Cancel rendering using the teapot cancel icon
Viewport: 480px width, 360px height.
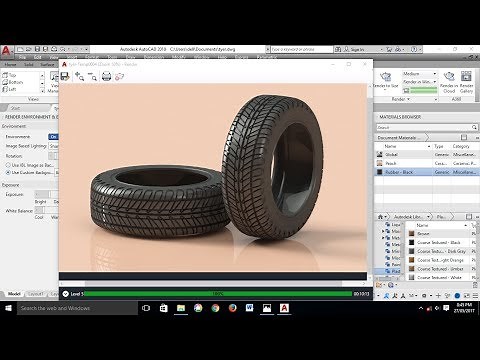[x=119, y=76]
